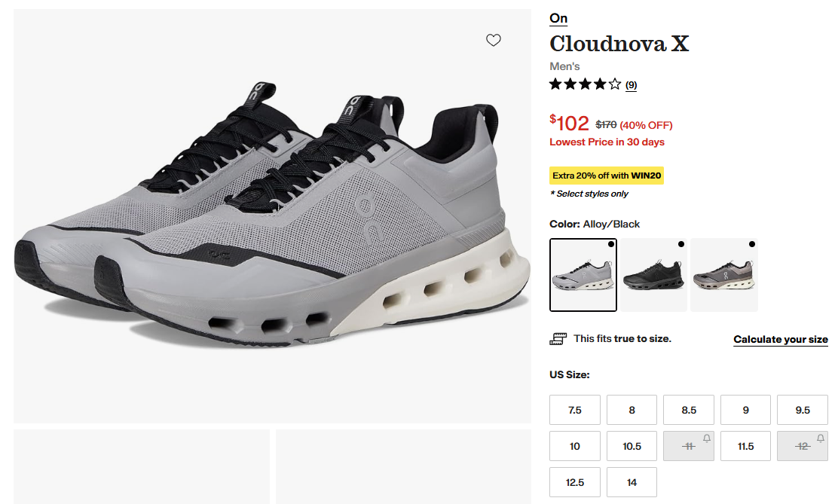Image resolution: width=838 pixels, height=504 pixels.
Task: Open the main Cloudnova X product image
Action: click(272, 216)
